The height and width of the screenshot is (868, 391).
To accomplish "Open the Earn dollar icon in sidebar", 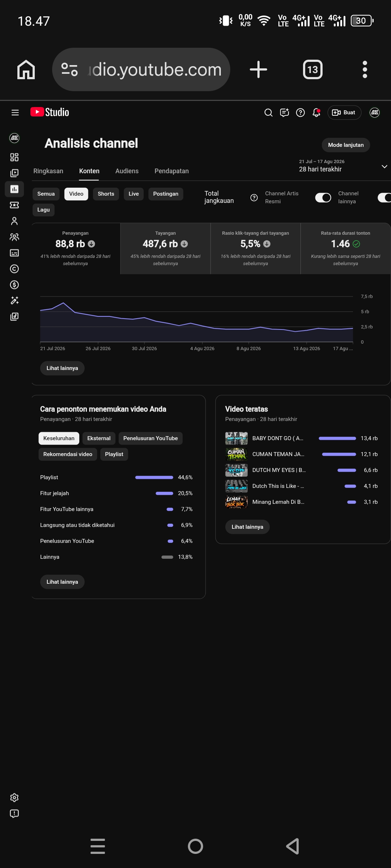I will pyautogui.click(x=14, y=285).
